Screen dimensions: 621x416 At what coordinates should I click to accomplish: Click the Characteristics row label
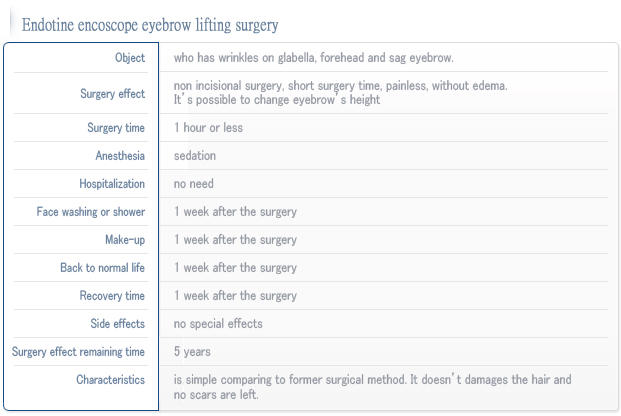[110, 380]
